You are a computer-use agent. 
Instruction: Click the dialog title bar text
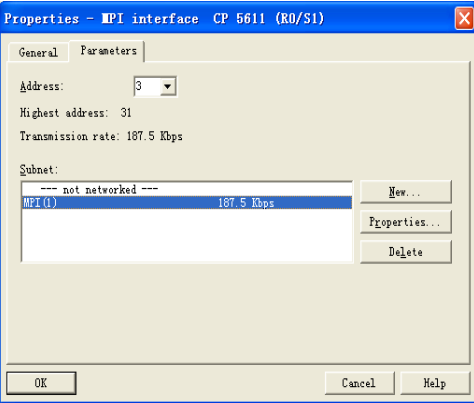[164, 18]
